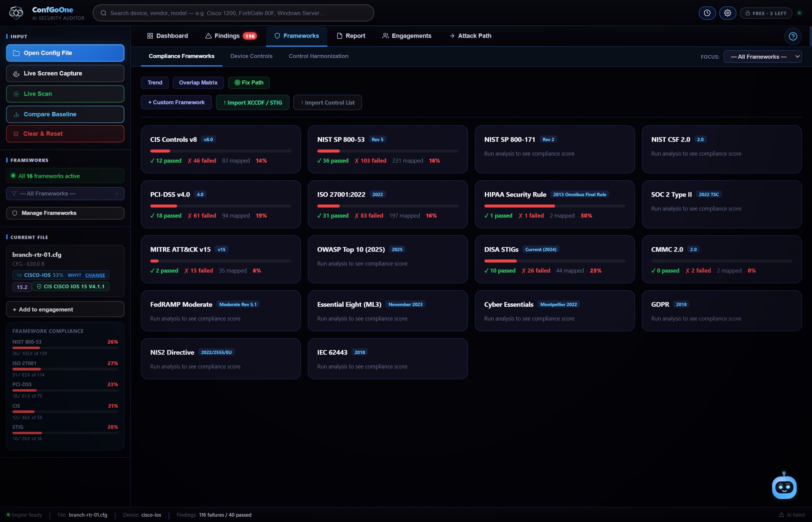
Task: Click the help question mark icon
Action: click(x=793, y=36)
